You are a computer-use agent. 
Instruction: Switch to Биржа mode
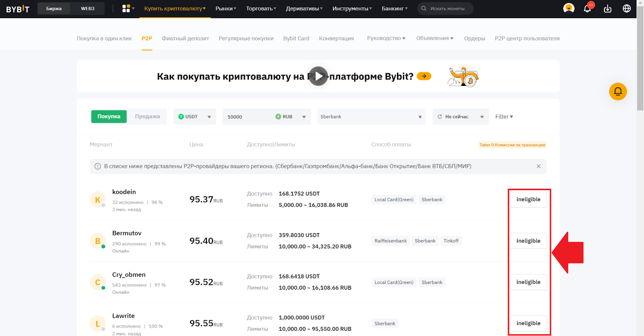tap(54, 8)
